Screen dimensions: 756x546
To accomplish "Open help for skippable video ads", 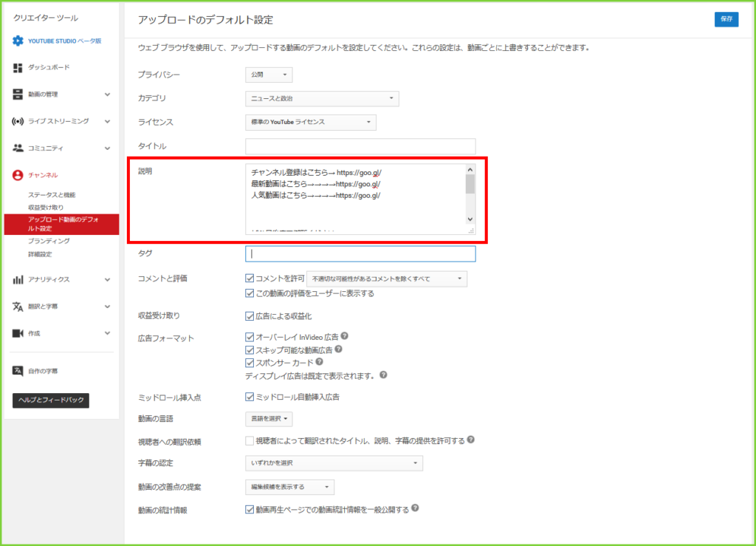I will tap(338, 349).
